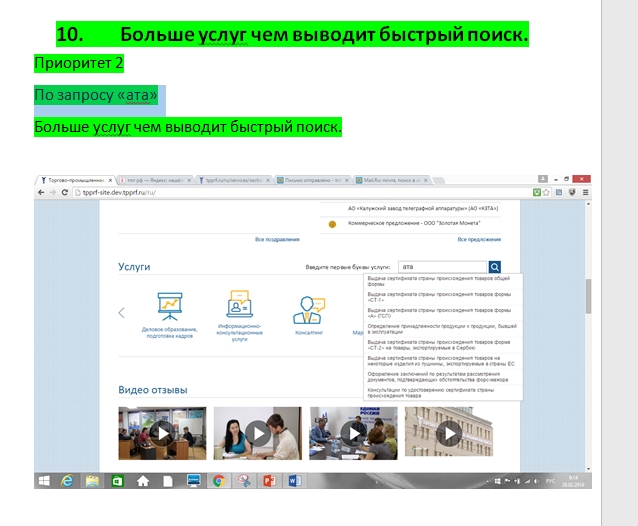The height and width of the screenshot is (526, 638).
Task: Select suggestion 'Выдача сертификата… товаров общей формы'
Action: pos(443,281)
